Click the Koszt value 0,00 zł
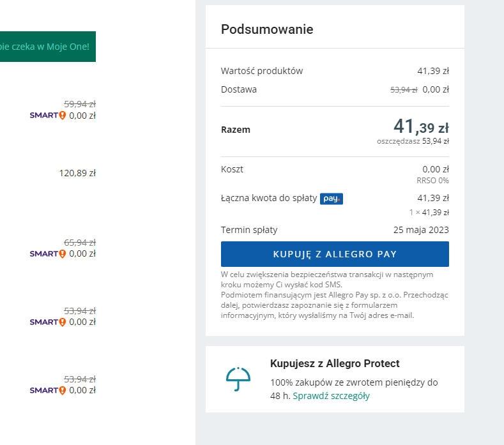Viewport: 504px width, 445px height. 436,169
